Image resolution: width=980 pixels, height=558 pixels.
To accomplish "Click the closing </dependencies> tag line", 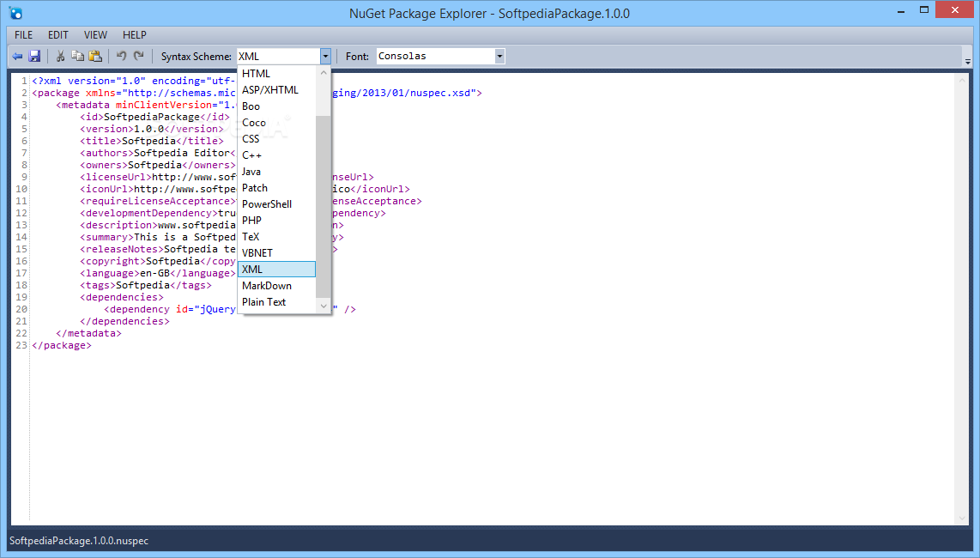I will click(x=125, y=322).
